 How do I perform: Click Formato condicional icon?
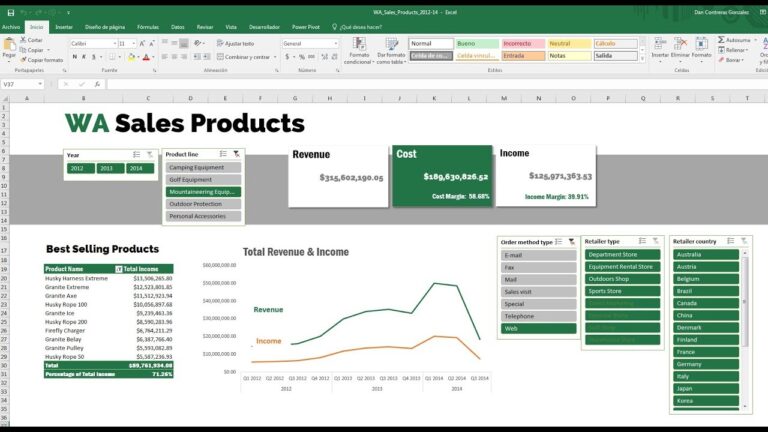(x=359, y=44)
